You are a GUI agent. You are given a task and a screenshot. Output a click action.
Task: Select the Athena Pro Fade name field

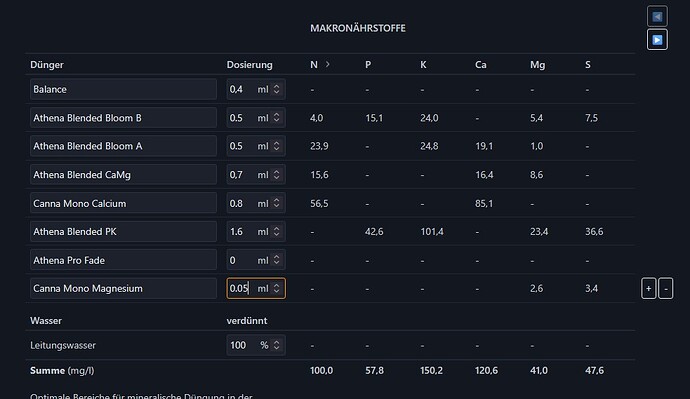coord(123,260)
